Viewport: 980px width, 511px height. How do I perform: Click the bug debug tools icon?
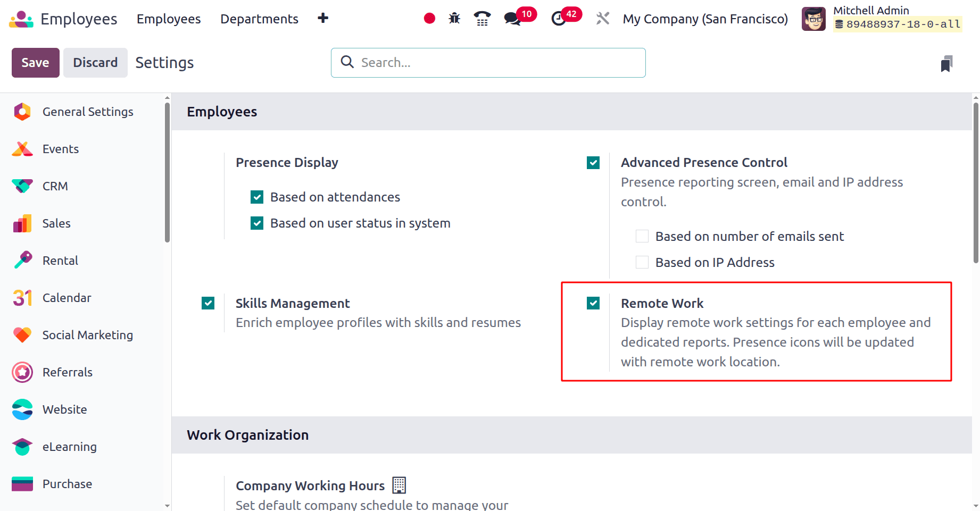(x=454, y=19)
